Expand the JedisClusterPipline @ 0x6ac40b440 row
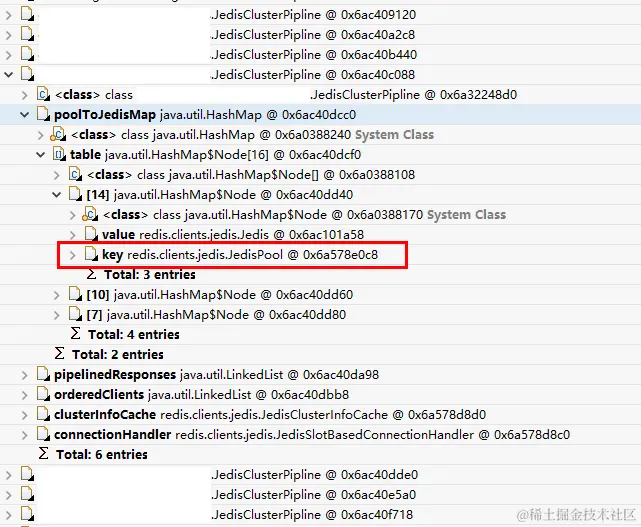This screenshot has width=641, height=527. tap(9, 55)
